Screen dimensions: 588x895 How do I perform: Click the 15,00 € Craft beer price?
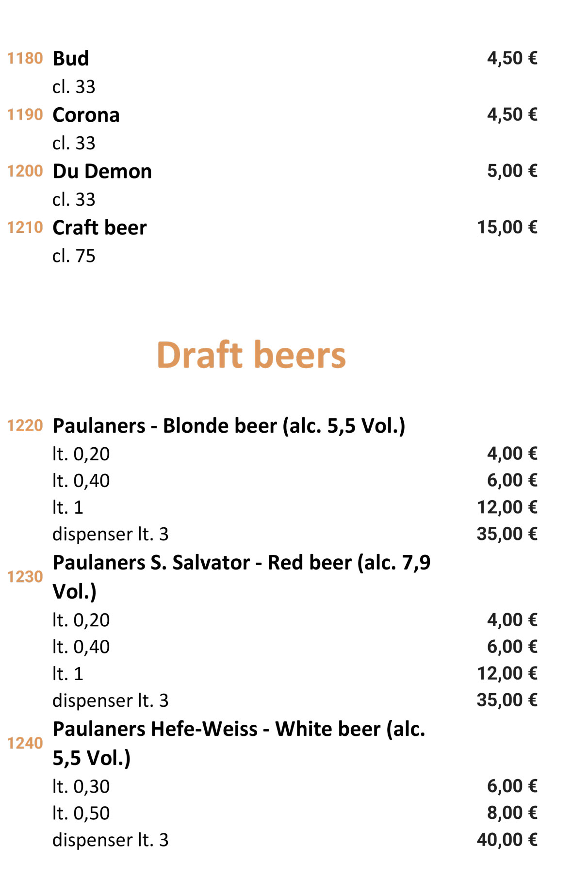click(x=507, y=227)
